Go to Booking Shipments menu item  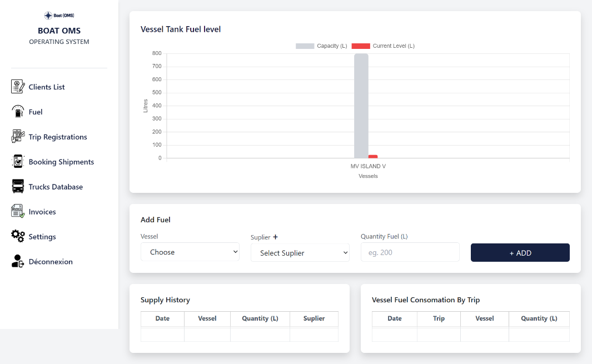pyautogui.click(x=61, y=162)
